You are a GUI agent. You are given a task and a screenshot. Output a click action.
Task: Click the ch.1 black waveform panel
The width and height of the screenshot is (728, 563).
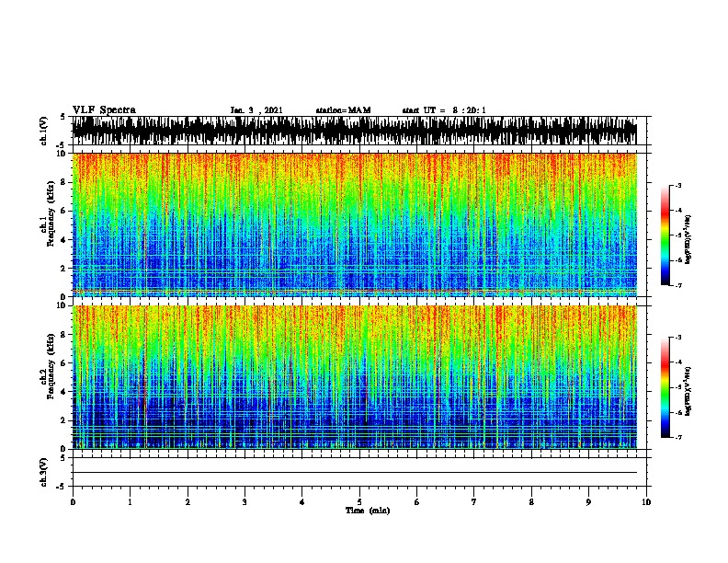pos(355,131)
